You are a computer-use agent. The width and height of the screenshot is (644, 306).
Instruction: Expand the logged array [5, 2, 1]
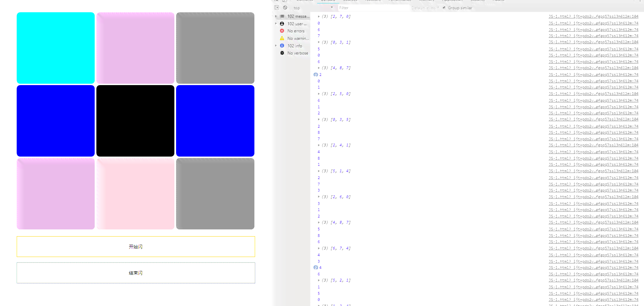318,280
